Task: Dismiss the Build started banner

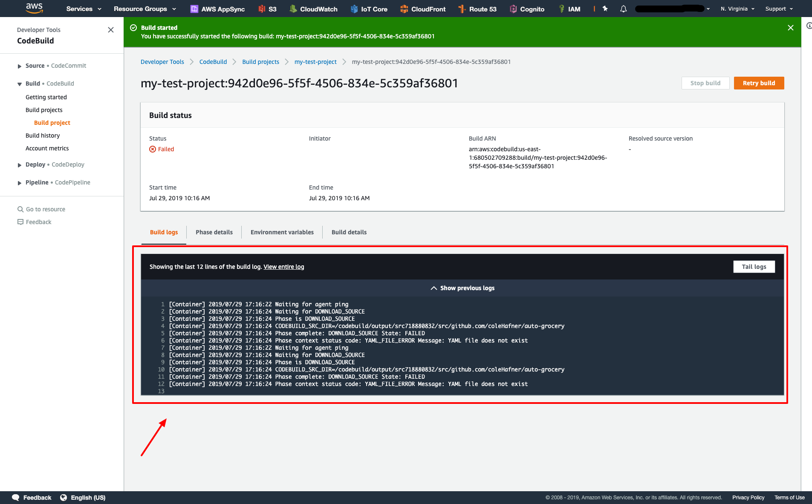Action: coord(791,27)
